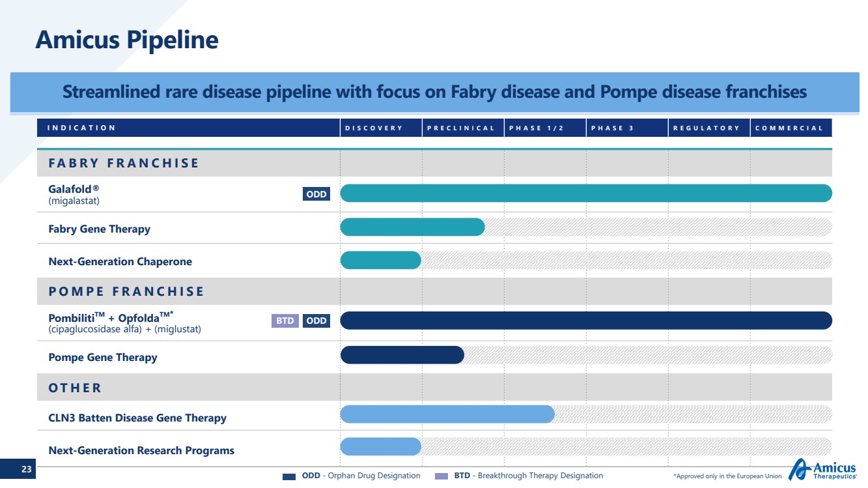This screenshot has height=488, width=868.
Task: Click the Pompe Gene Therapy label
Action: pyautogui.click(x=103, y=357)
